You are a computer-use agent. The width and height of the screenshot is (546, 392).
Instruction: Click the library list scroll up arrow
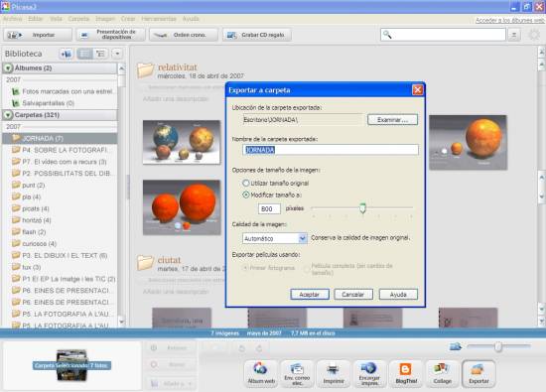click(x=121, y=68)
